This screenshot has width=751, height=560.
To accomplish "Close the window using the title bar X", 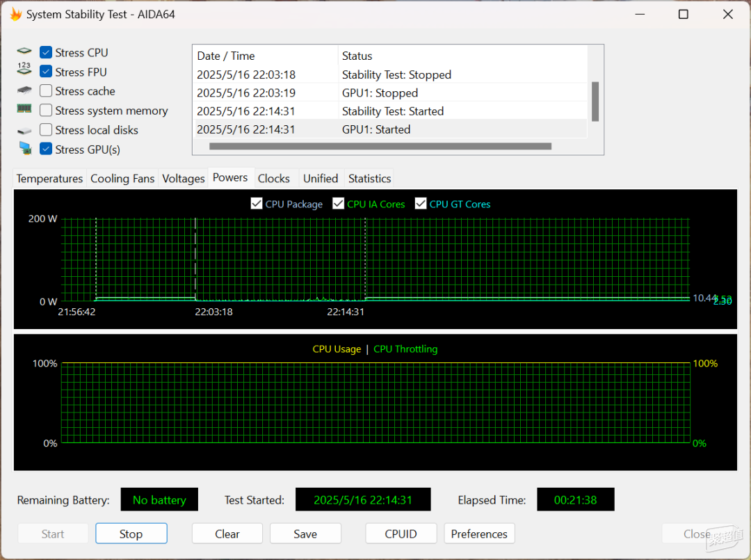I will [728, 15].
